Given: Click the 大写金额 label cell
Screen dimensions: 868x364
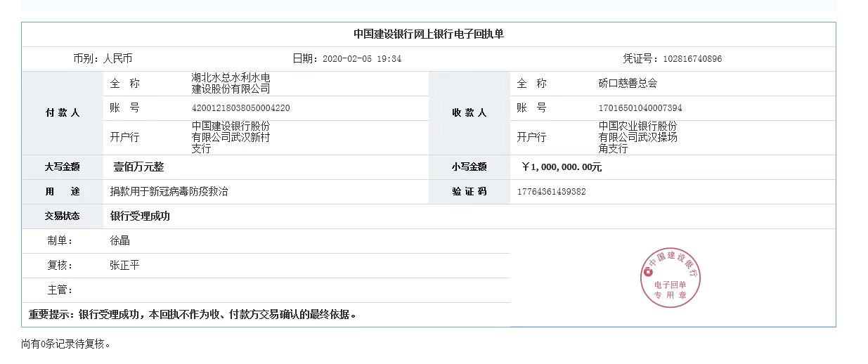Looking at the screenshot, I should tap(63, 167).
